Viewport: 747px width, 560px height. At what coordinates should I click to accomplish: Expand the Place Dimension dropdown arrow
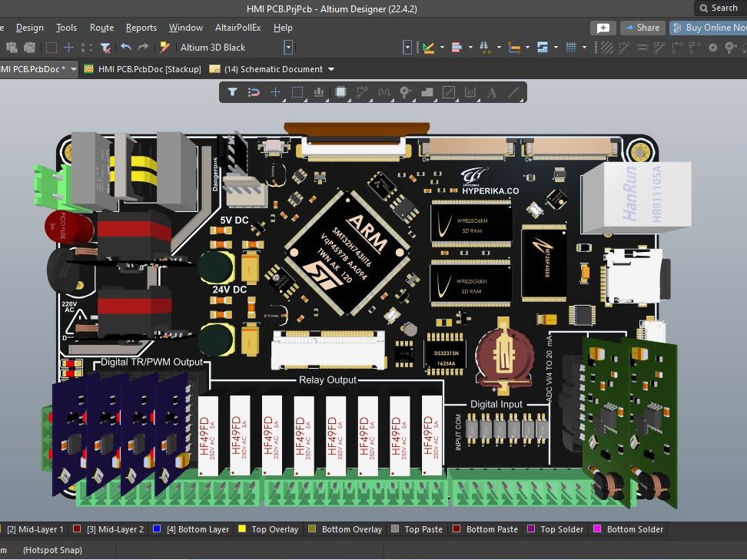point(527,47)
